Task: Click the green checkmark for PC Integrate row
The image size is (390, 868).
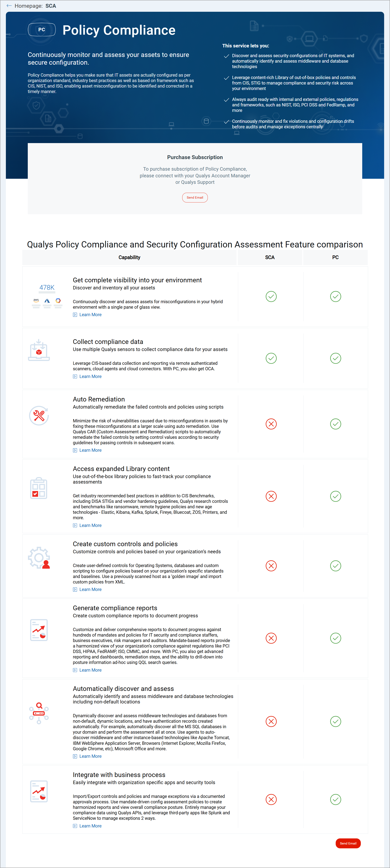Action: tap(335, 800)
